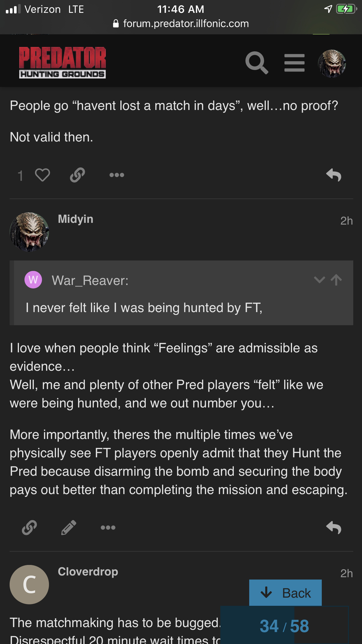Open the forum search magnifier
Image resolution: width=362 pixels, height=644 pixels.
click(256, 63)
